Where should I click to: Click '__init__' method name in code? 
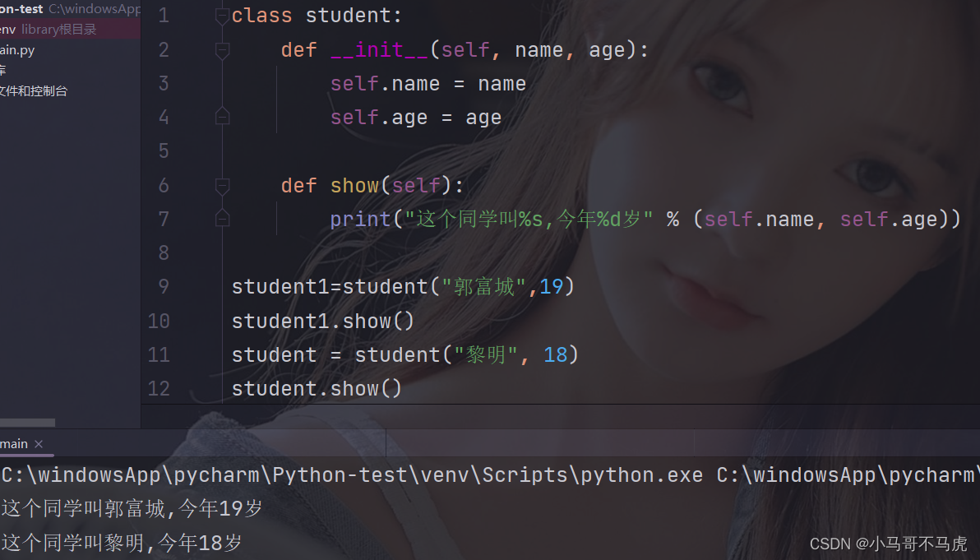point(379,50)
